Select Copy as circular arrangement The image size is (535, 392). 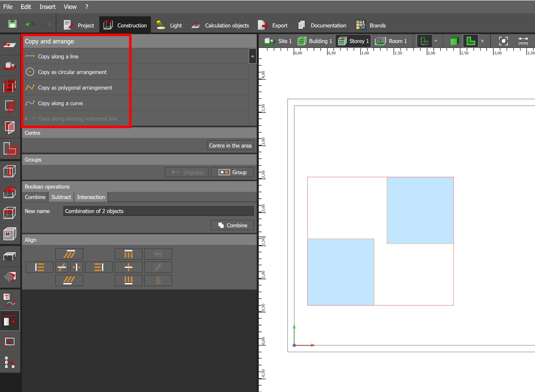tap(72, 72)
